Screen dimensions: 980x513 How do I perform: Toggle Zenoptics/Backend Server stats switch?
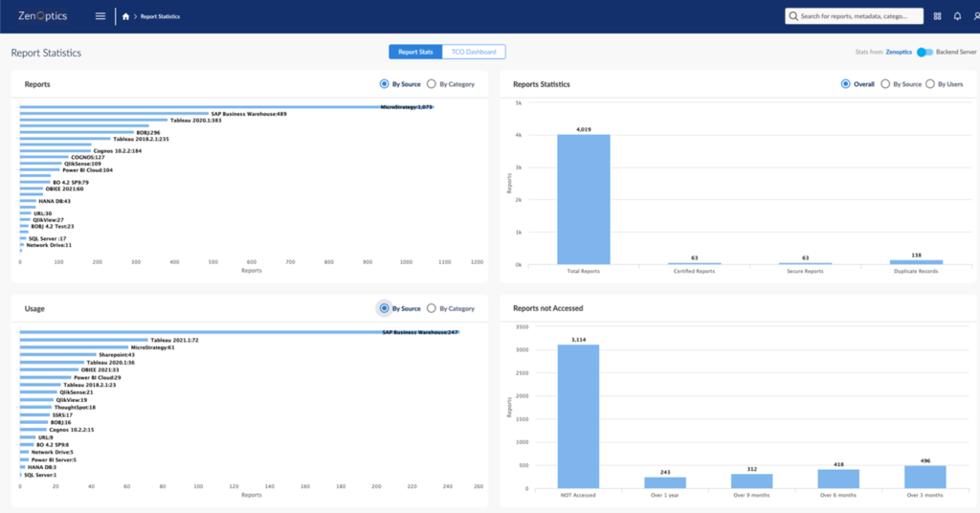coord(924,52)
